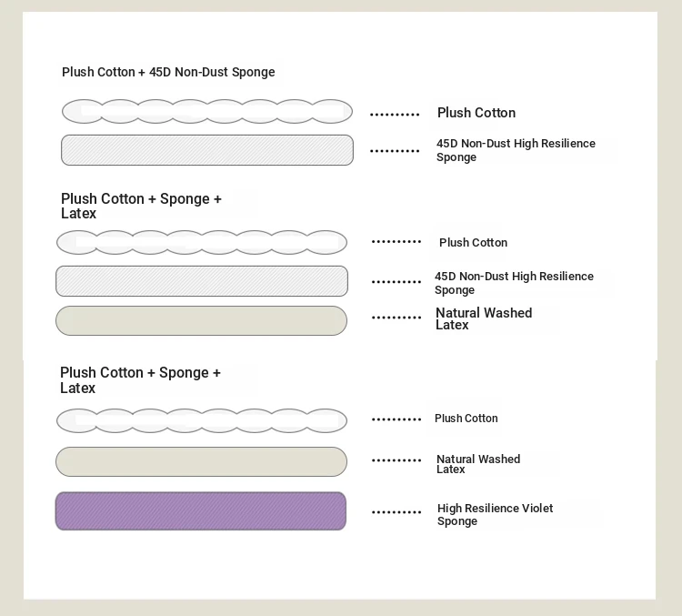The image size is (682, 616).
Task: Click the second 'Plush Cotton + Sponge + Latex' heading
Action: (140, 380)
